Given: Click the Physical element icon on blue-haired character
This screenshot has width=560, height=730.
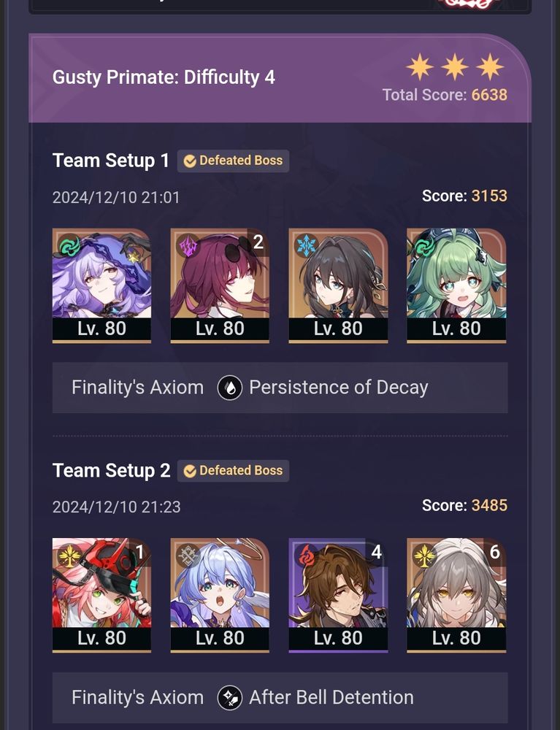Looking at the screenshot, I should pyautogui.click(x=188, y=556).
